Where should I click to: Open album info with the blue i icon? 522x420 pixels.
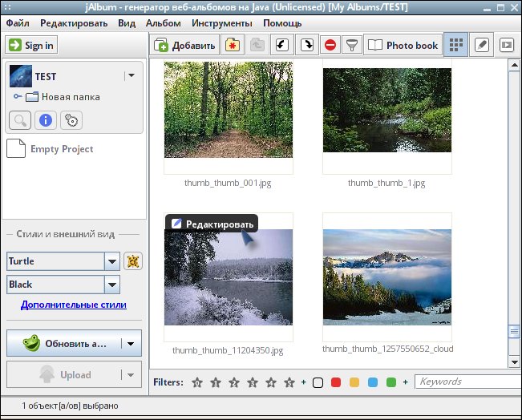click(x=46, y=120)
